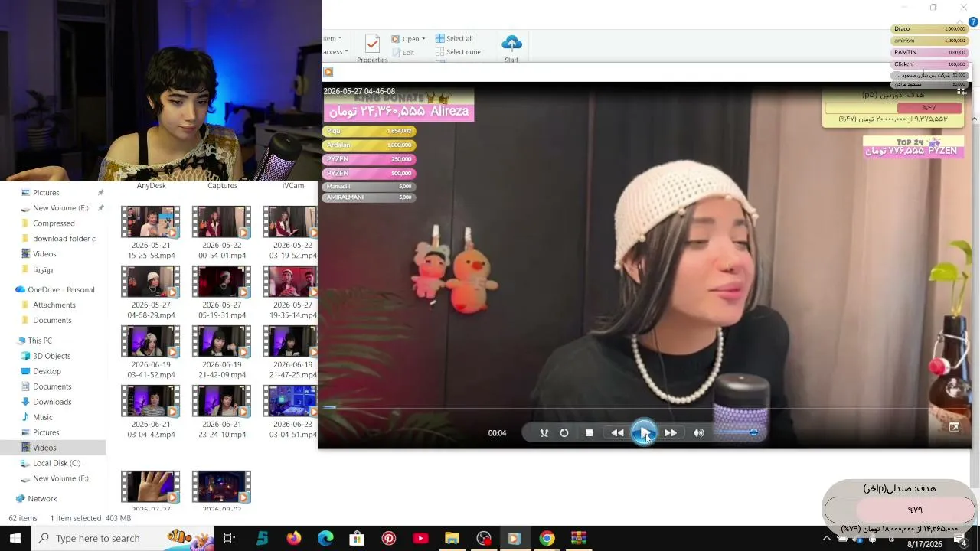Rewind to the previous track
The height and width of the screenshot is (551, 980).
coord(617,433)
